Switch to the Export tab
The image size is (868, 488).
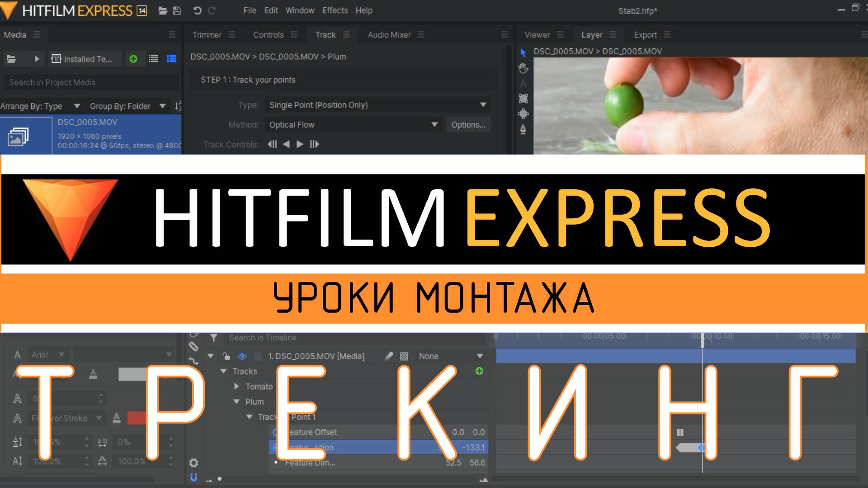point(645,34)
